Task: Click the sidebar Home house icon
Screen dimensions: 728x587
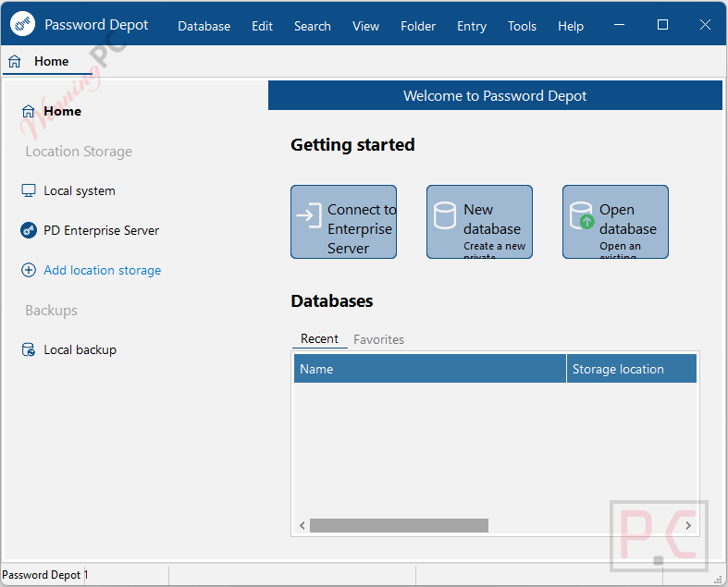Action: click(29, 111)
